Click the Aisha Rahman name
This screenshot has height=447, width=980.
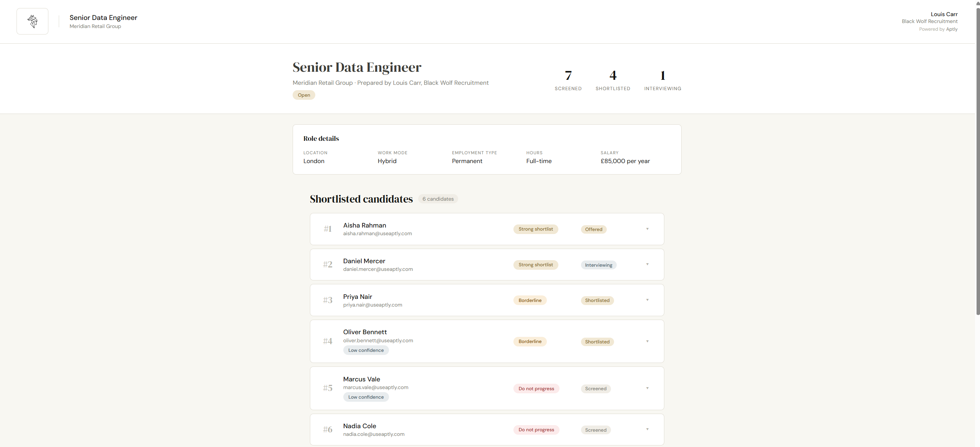[x=364, y=225]
